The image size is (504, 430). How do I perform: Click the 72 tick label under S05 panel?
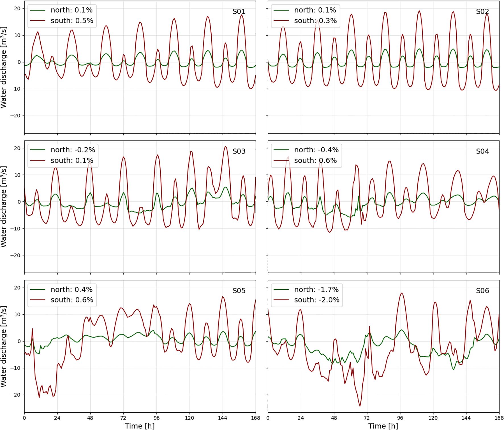point(123,418)
